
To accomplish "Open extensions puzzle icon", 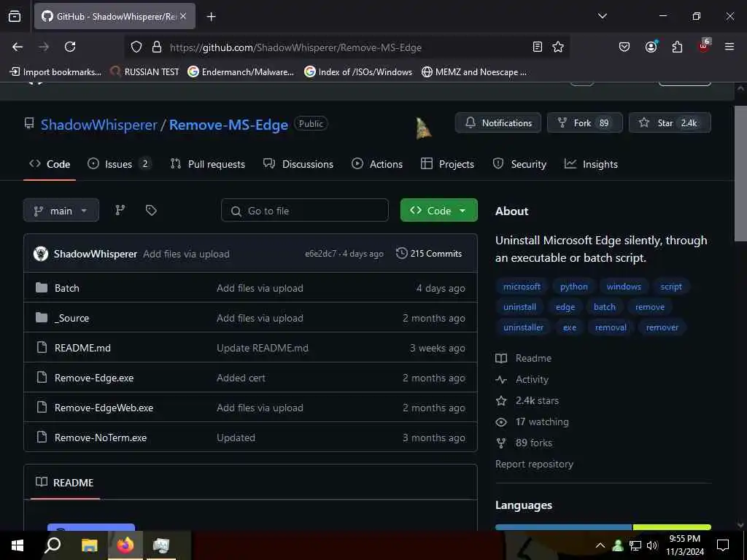I will (x=677, y=47).
